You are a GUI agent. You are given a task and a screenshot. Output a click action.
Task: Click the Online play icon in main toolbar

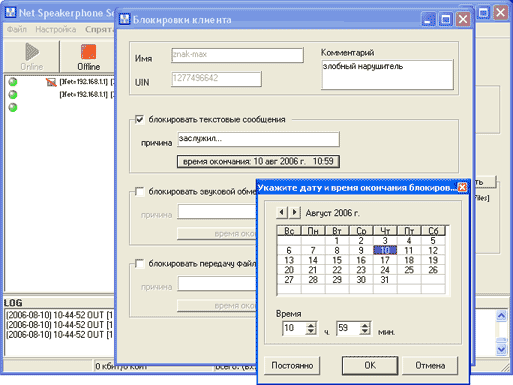pos(32,52)
